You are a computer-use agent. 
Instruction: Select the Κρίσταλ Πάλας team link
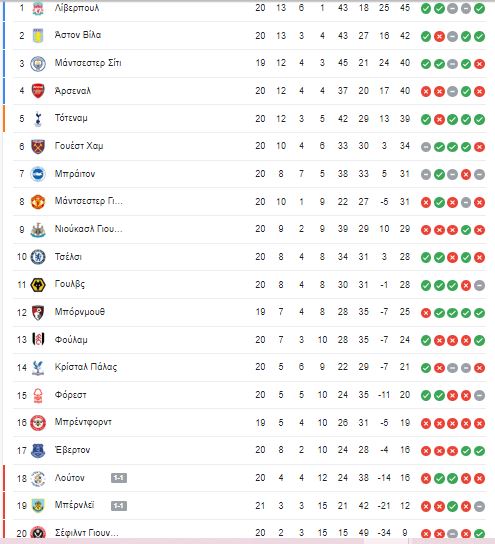point(86,367)
